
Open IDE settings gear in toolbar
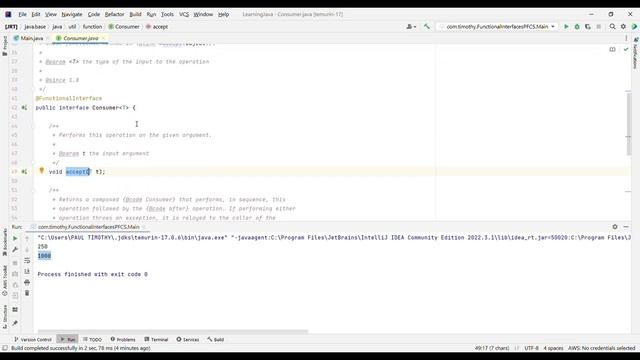623,27
